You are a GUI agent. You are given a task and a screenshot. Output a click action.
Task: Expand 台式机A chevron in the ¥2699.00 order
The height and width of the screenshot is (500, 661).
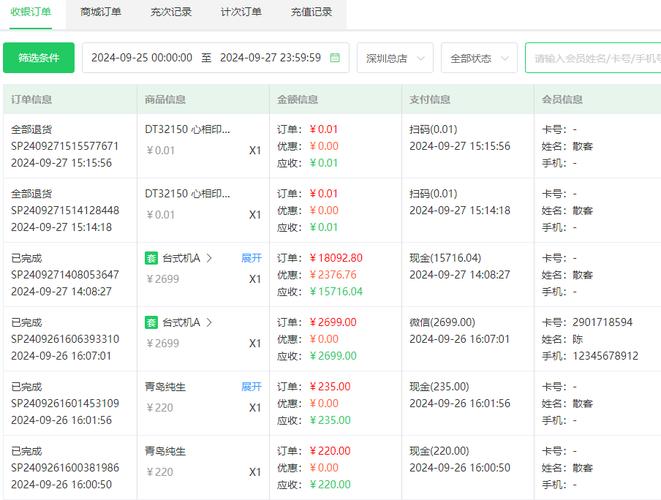tap(209, 323)
